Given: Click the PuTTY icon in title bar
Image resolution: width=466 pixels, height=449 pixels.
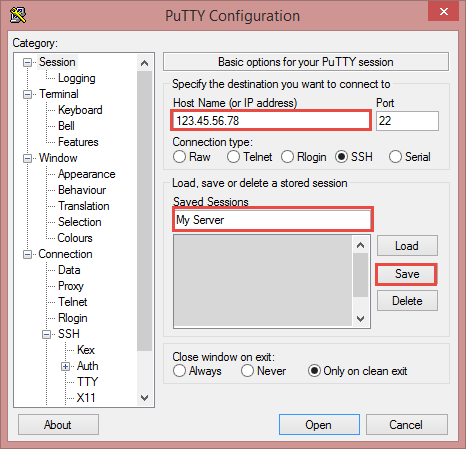Looking at the screenshot, I should coord(18,15).
